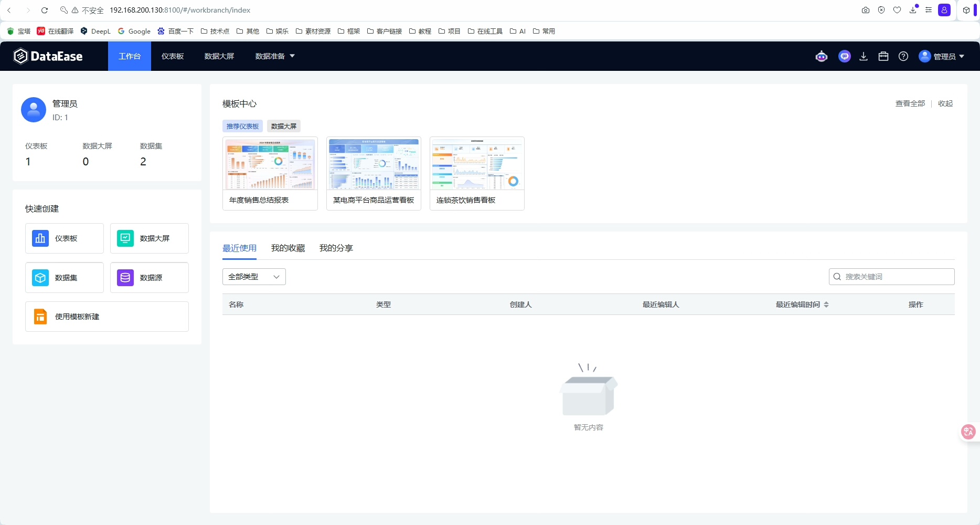Click the floating translate widget icon
The image size is (980, 525).
968,432
